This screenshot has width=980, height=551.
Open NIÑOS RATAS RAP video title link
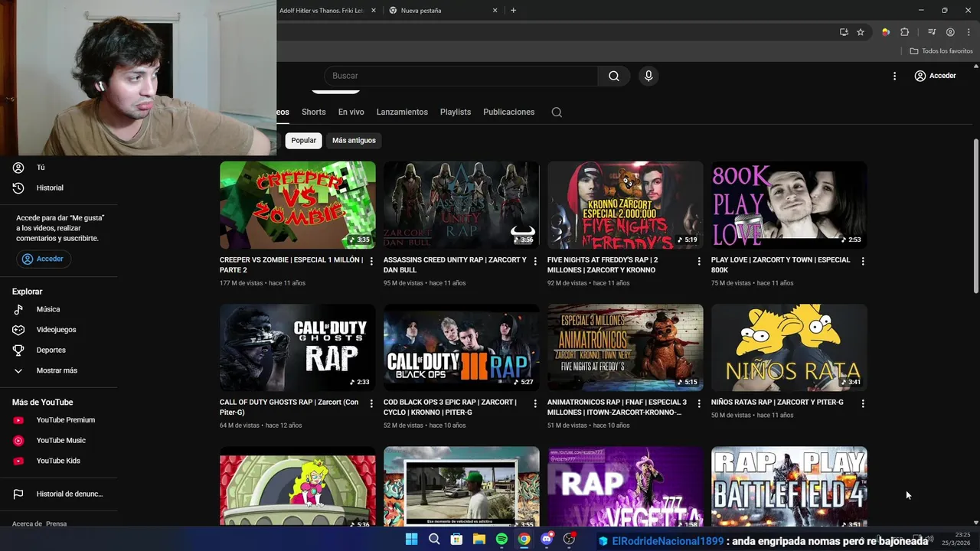click(777, 403)
